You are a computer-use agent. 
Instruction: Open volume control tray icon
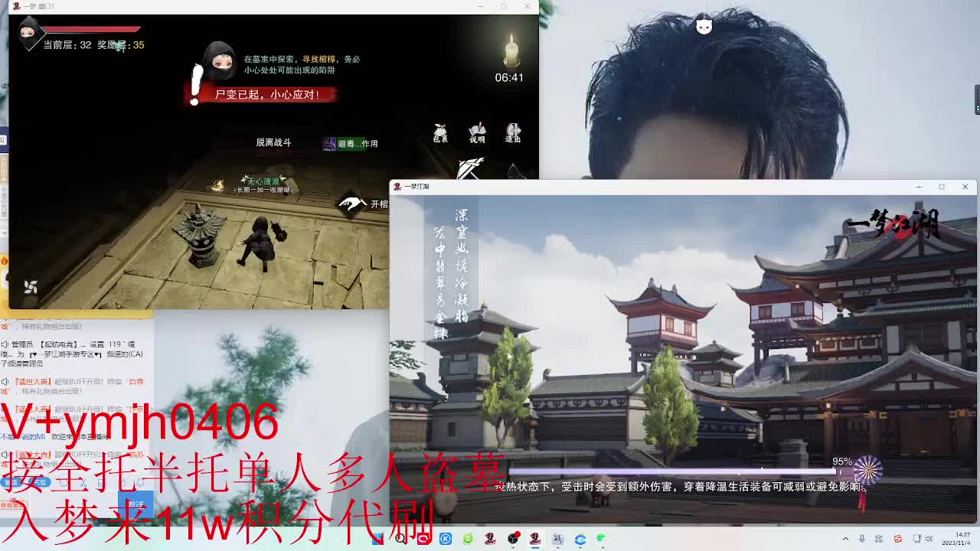point(929,539)
